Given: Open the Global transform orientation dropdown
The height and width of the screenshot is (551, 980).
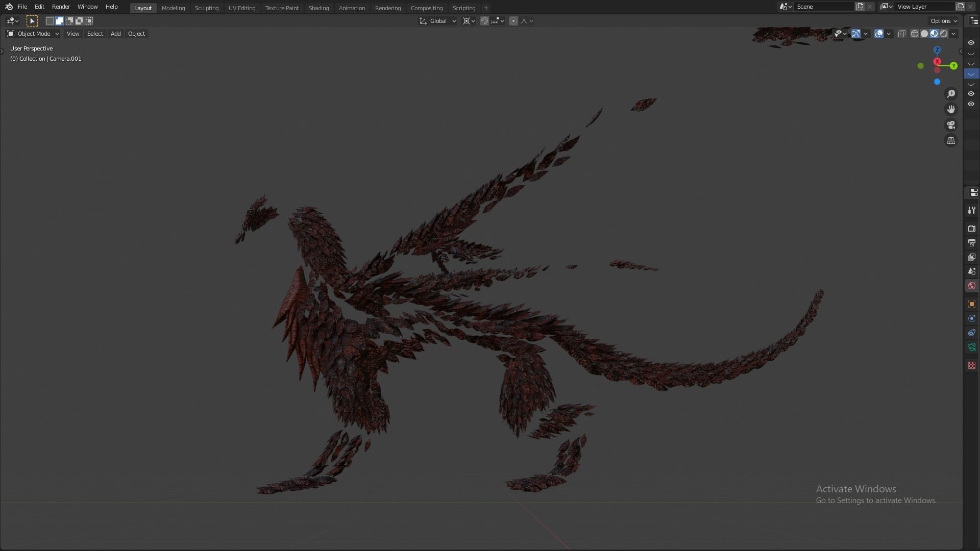Looking at the screenshot, I should click(x=438, y=21).
